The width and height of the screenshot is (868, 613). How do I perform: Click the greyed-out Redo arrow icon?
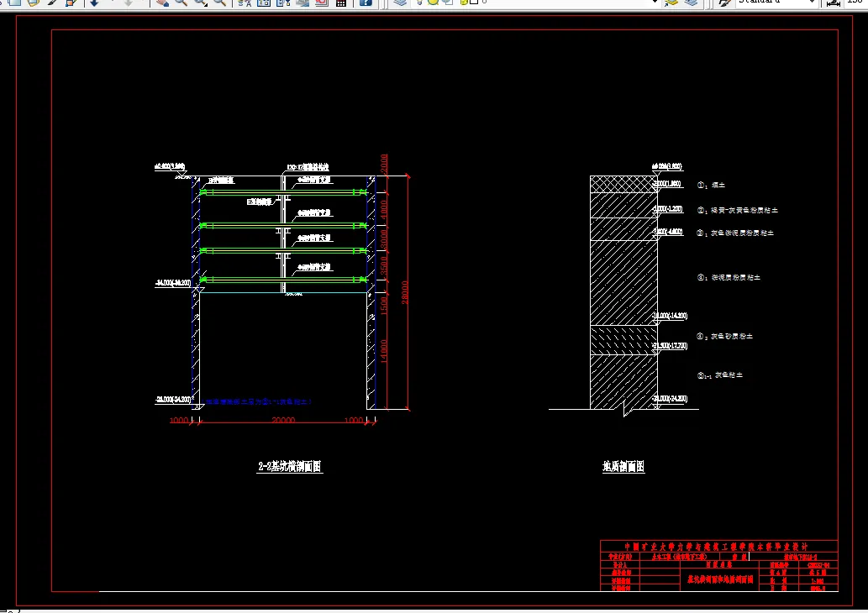pyautogui.click(x=128, y=3)
